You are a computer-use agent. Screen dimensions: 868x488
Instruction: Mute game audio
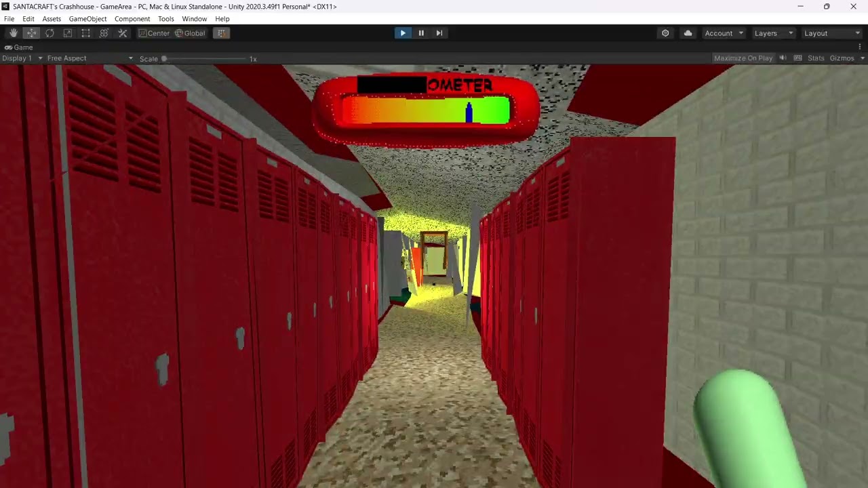[783, 58]
